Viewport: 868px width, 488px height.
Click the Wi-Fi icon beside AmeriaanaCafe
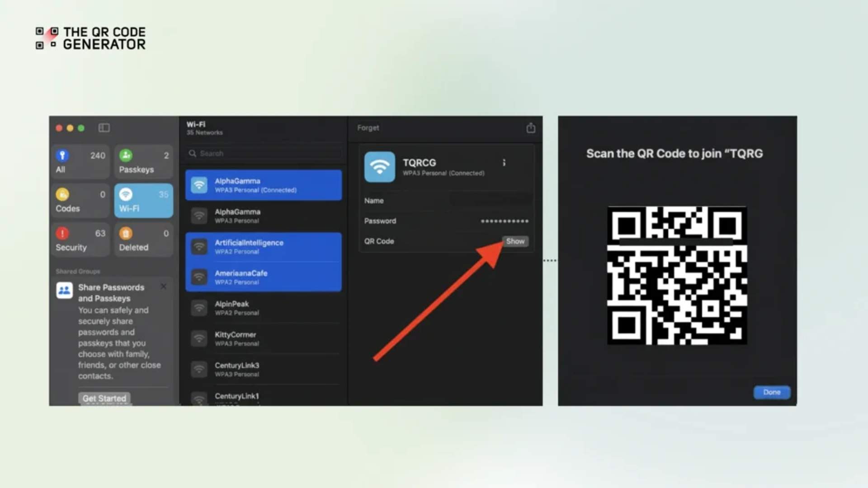coord(199,277)
